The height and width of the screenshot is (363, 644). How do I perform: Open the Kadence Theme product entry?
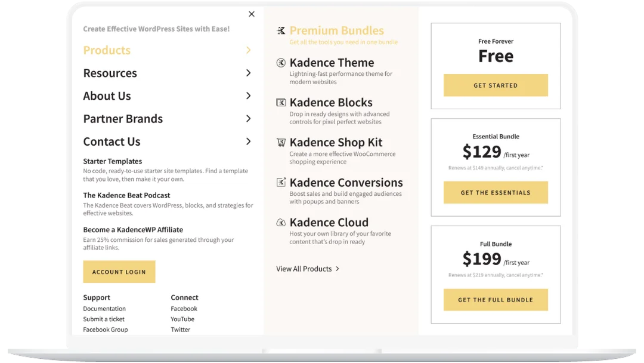[x=332, y=63]
